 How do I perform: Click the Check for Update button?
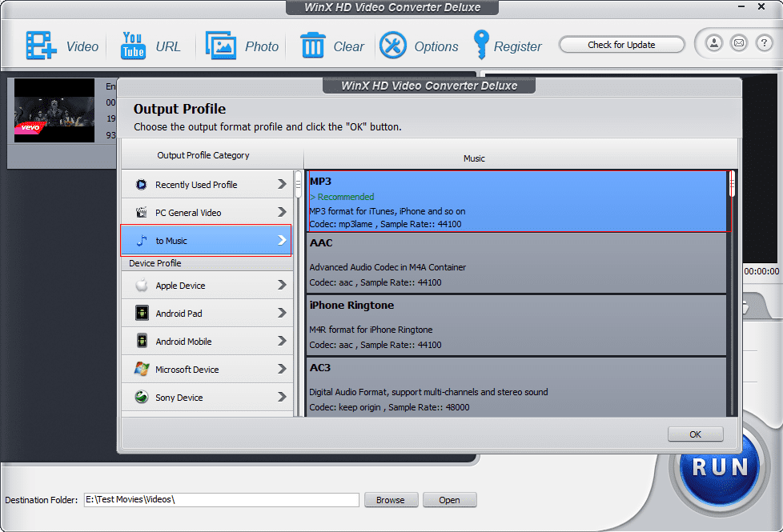pyautogui.click(x=621, y=45)
